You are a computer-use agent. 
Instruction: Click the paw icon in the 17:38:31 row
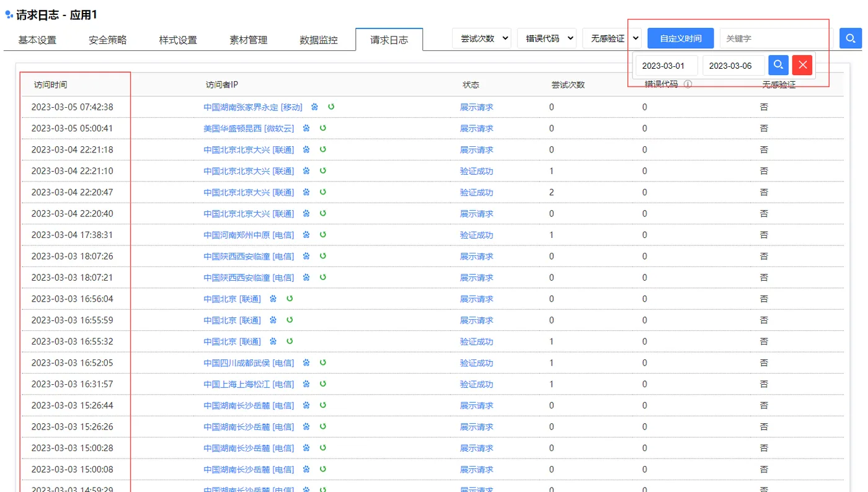[x=306, y=235]
